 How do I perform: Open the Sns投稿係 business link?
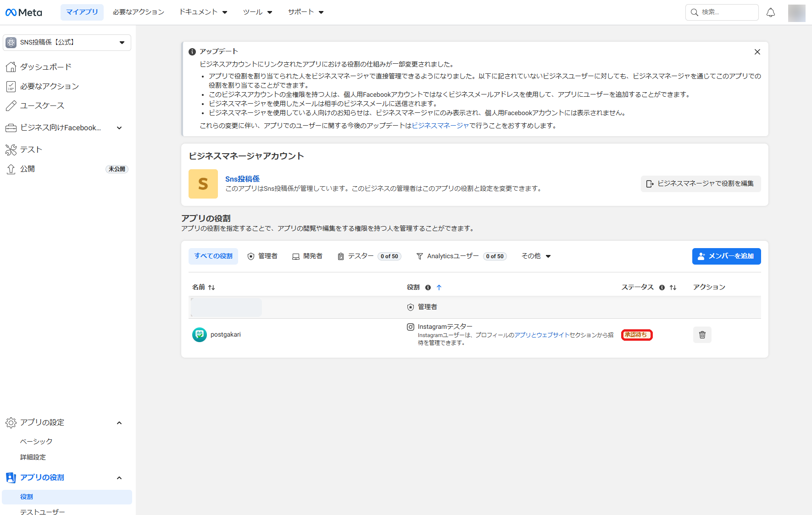tap(242, 179)
